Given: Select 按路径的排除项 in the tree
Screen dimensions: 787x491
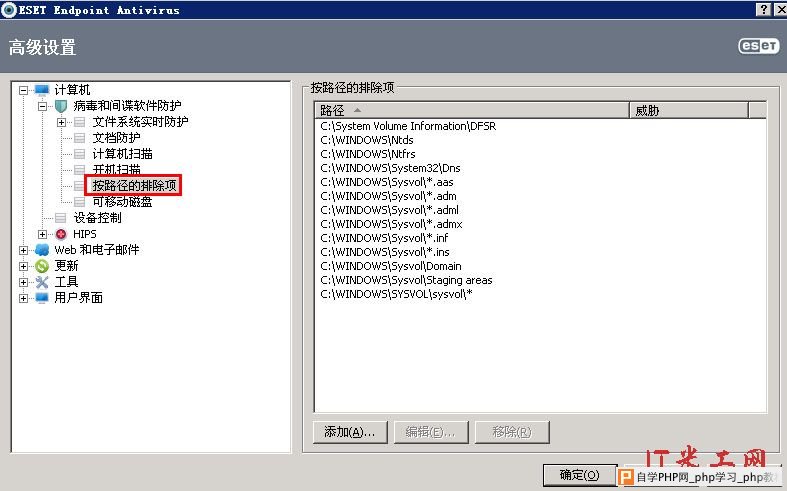Looking at the screenshot, I should pyautogui.click(x=133, y=186).
